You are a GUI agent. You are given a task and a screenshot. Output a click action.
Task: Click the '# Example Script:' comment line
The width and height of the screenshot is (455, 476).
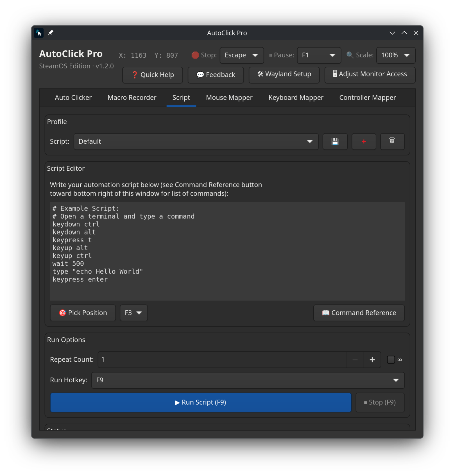(86, 209)
